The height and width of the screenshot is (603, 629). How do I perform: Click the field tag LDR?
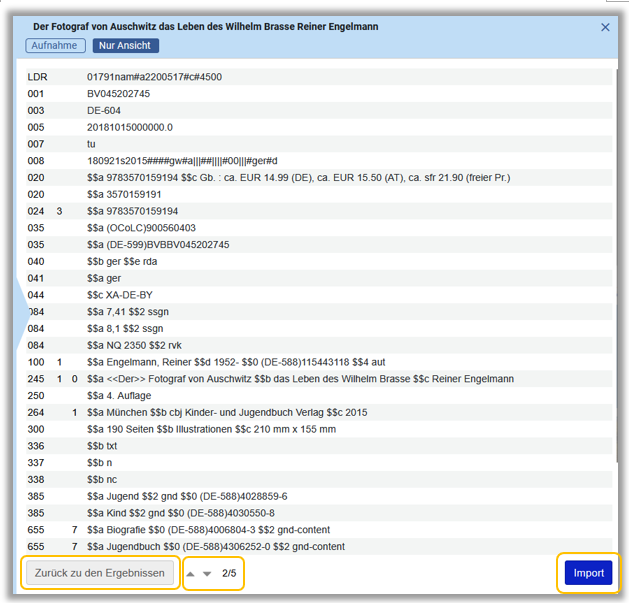tap(37, 77)
